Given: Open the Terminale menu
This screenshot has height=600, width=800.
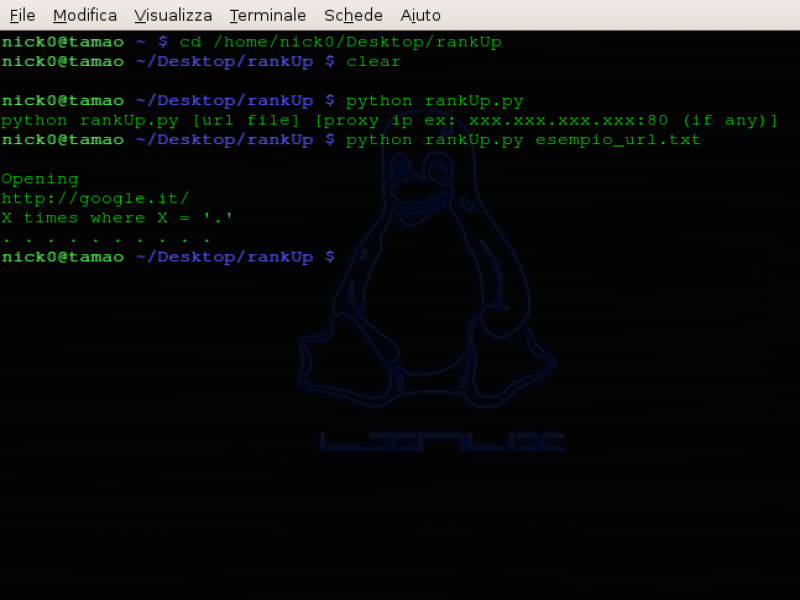Looking at the screenshot, I should point(267,15).
